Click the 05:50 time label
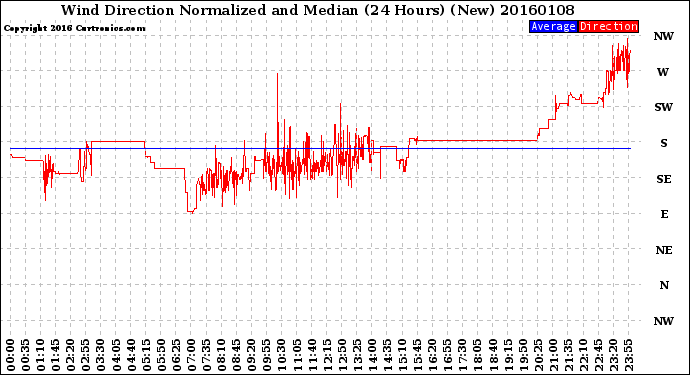The image size is (690, 375). point(161,355)
